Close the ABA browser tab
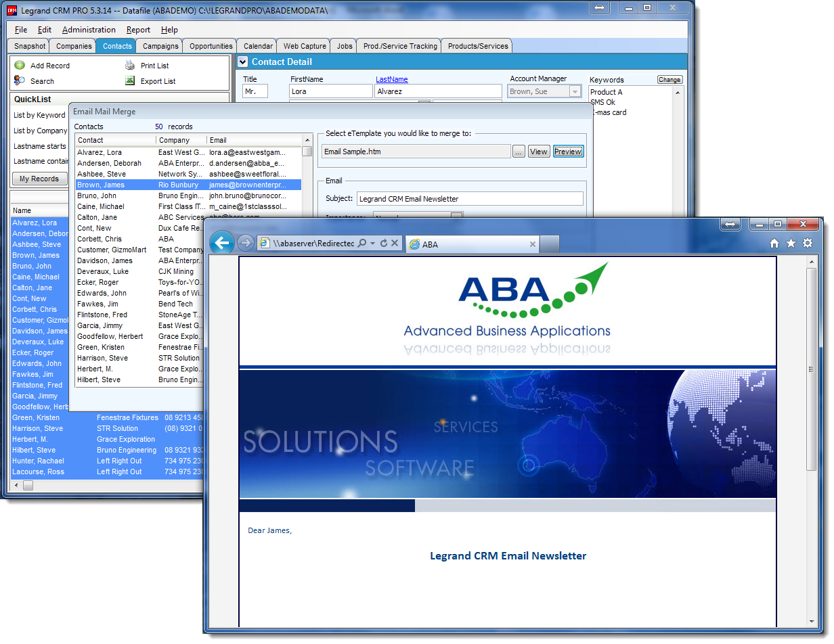The width and height of the screenshot is (834, 644). point(533,244)
